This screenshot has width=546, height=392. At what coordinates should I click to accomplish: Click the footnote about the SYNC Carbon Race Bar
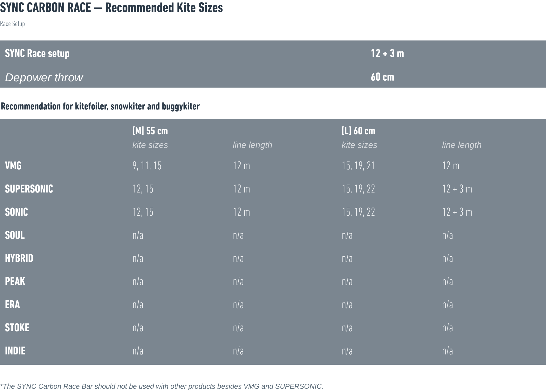pos(162,386)
